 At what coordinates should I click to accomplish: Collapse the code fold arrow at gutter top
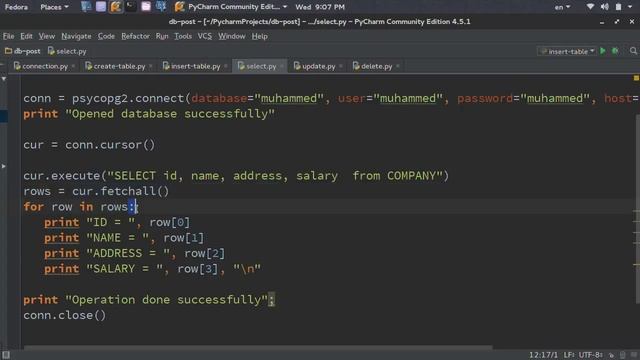[x=4, y=78]
